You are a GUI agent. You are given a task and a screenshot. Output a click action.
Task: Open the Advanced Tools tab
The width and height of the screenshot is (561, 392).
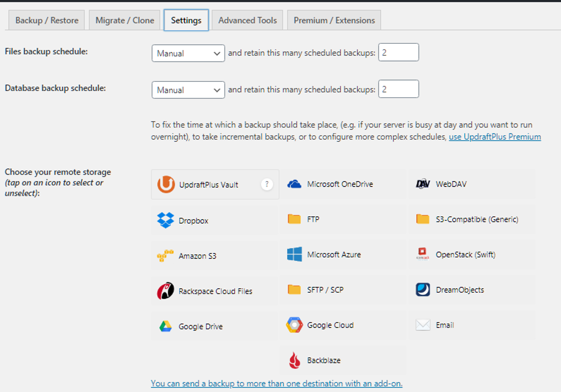point(247,20)
